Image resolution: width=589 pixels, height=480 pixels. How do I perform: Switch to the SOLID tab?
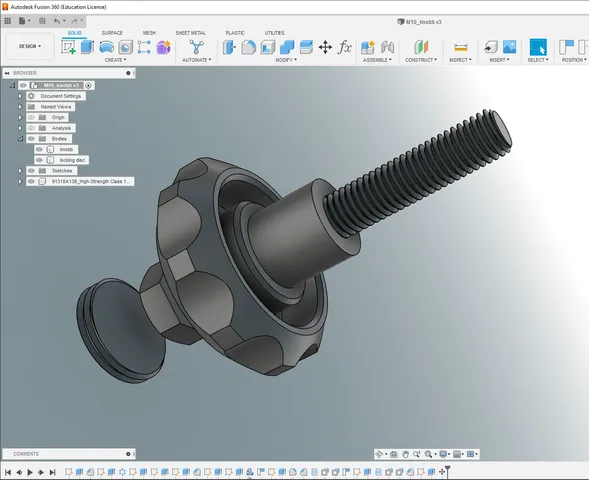74,33
